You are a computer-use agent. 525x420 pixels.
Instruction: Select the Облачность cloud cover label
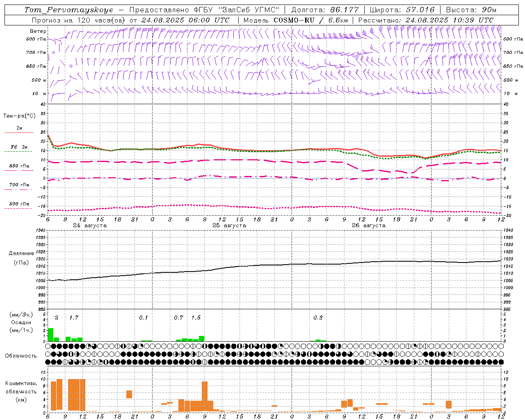[x=21, y=356]
